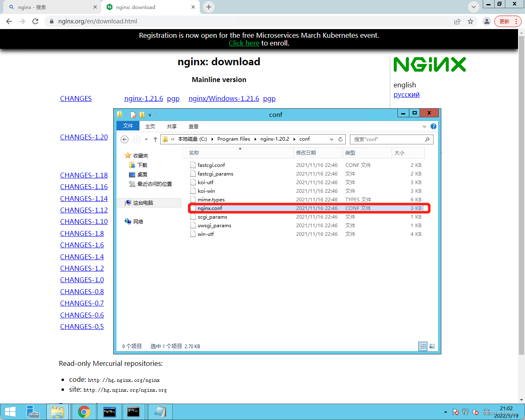Show hidden tray icons arrow
Image resolution: width=525 pixels, height=420 pixels.
(x=445, y=412)
